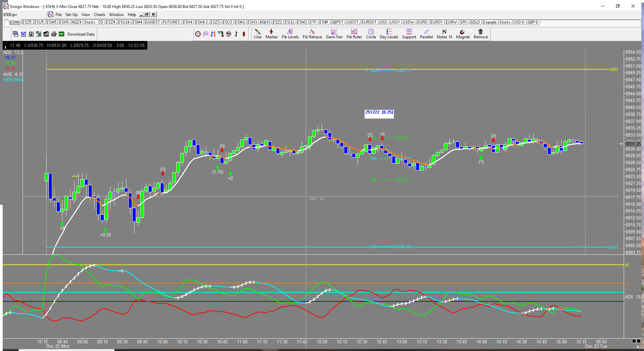Click the Circle drawing tool
Viewport: 644px width, 351px height.
coord(371,34)
